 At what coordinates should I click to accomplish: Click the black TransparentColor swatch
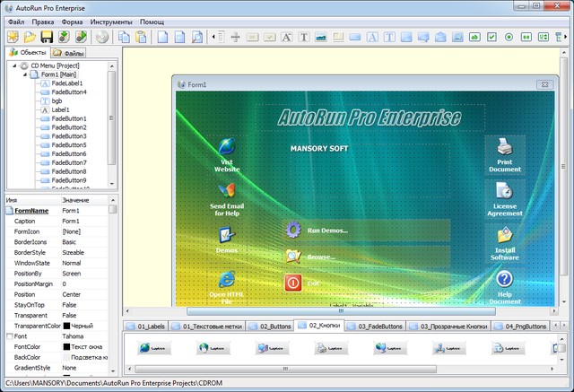65,325
